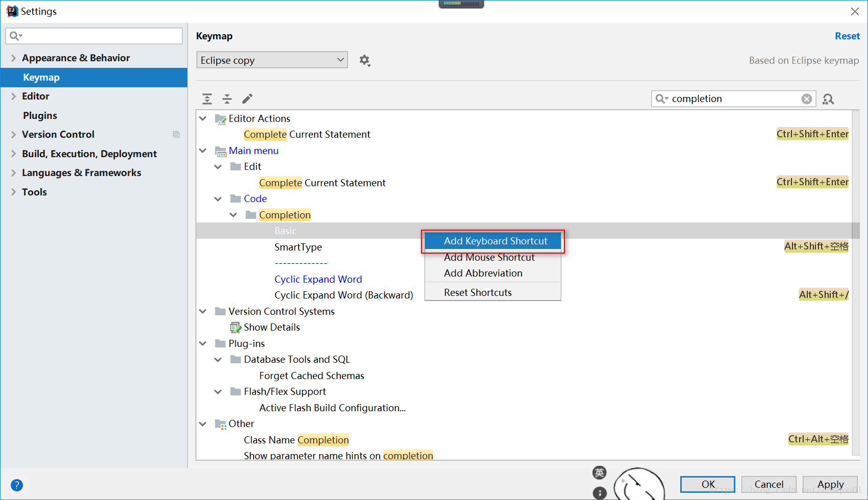The width and height of the screenshot is (868, 500).
Task: Close the Settings dialog
Action: (855, 11)
